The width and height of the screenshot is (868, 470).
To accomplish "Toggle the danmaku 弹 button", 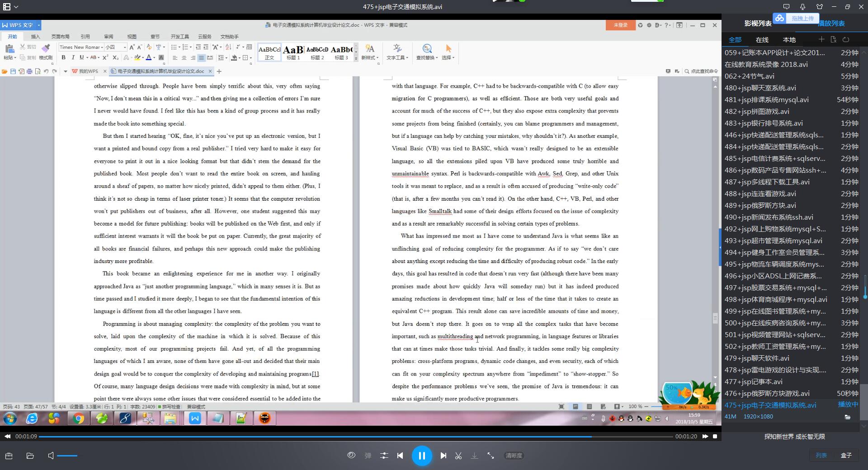I will (x=368, y=456).
